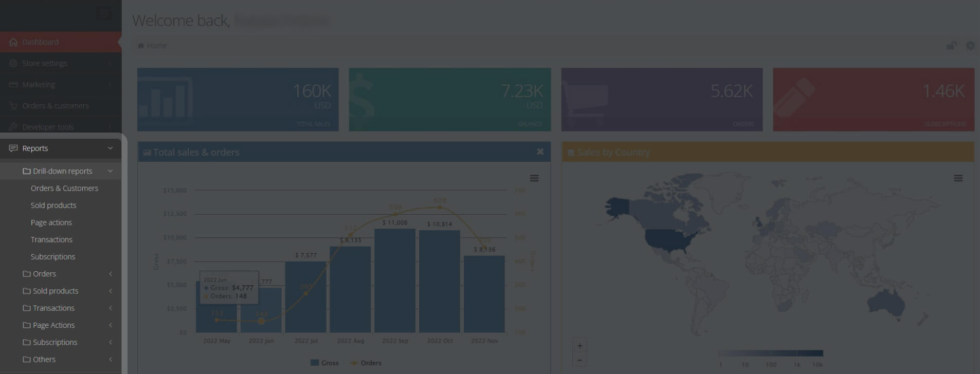Click the 2022 Jul bar in chart
The image size is (980, 374).
point(306,297)
